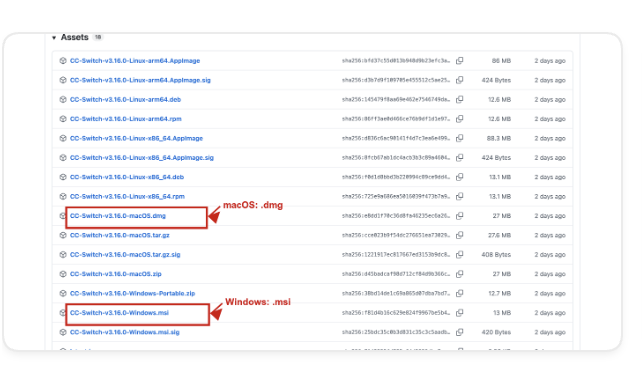Copy sha256 of Windows.msi.sig asset
Viewport: 642px width, 390px height.
coord(460,332)
